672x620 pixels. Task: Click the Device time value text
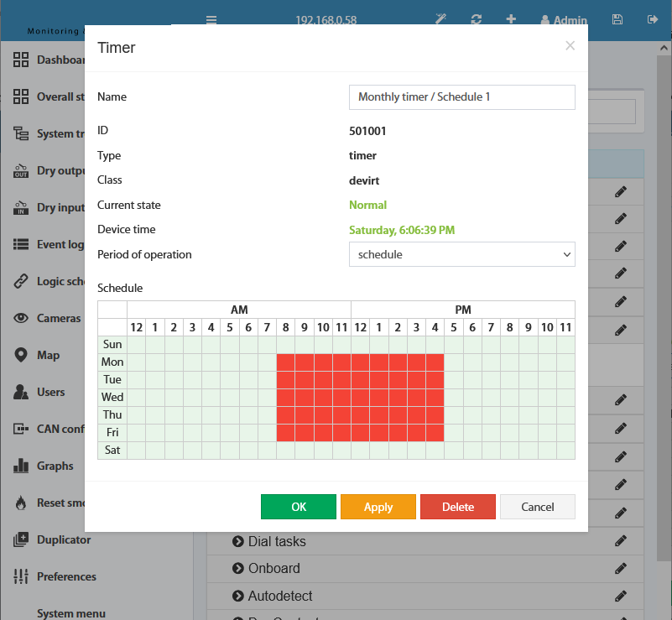coord(402,230)
